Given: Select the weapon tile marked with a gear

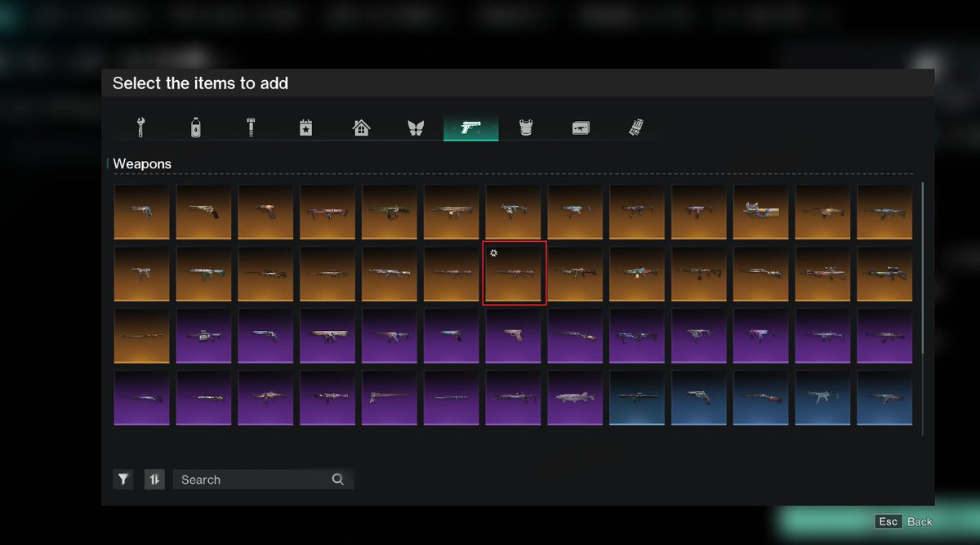Looking at the screenshot, I should 514,273.
